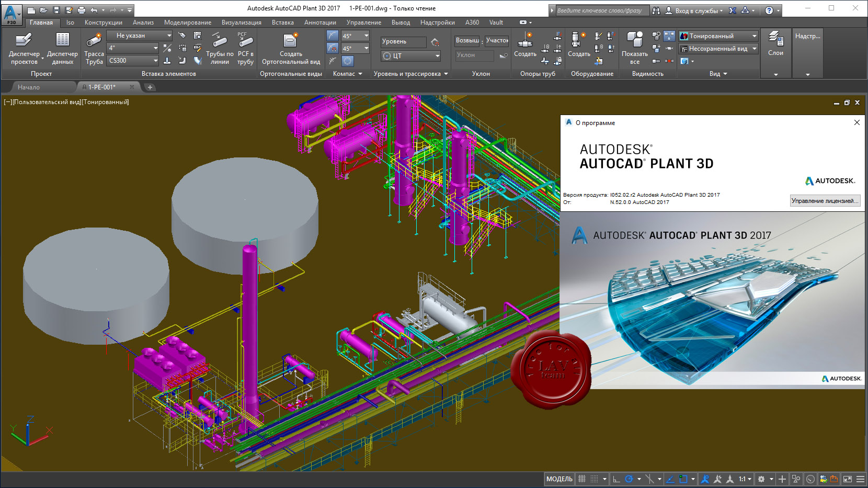
Task: Toggle grid display in status bar
Action: pos(582,479)
